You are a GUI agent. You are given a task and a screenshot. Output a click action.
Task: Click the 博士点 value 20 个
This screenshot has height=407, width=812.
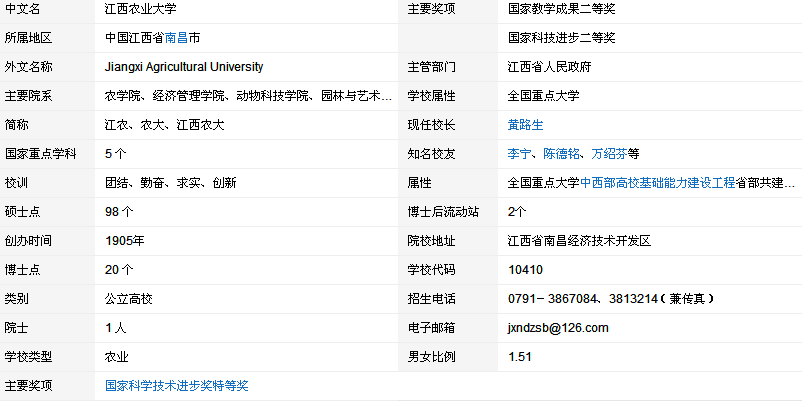(x=119, y=270)
